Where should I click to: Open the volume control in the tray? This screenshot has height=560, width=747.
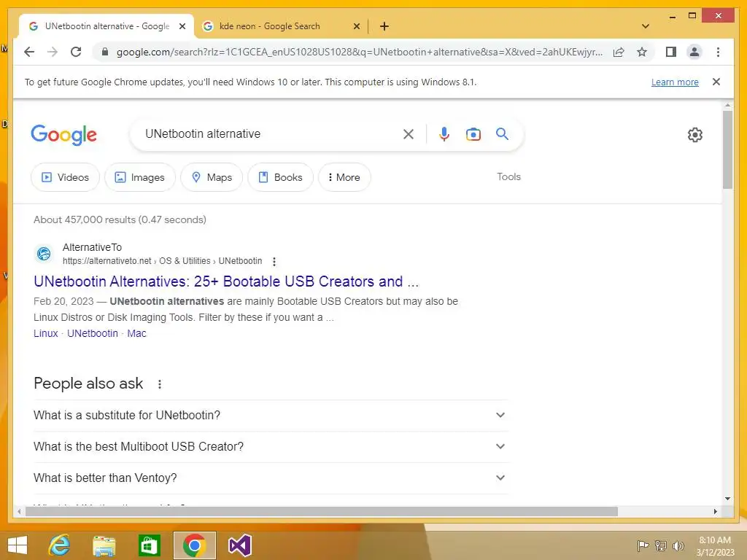[x=678, y=545]
